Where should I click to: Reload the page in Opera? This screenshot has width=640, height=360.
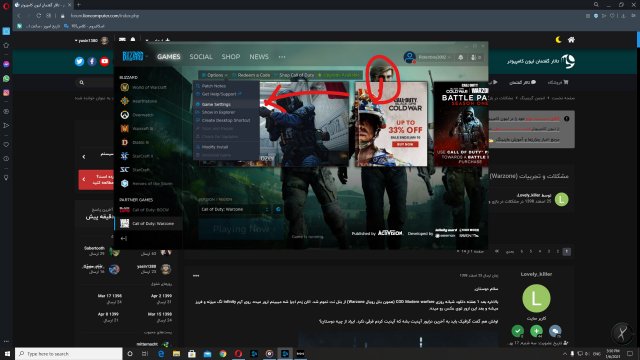(x=38, y=16)
